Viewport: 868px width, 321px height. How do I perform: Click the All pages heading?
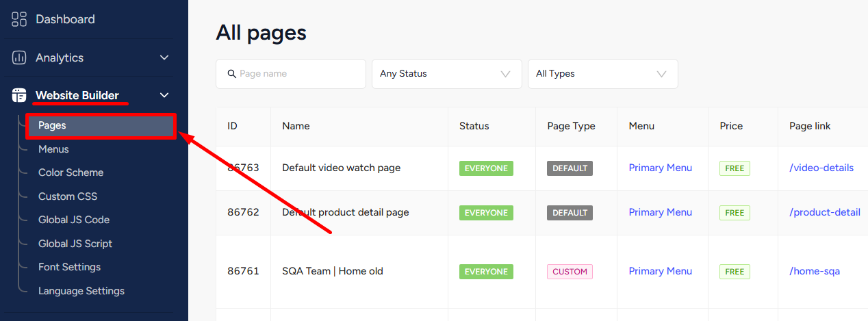click(261, 33)
